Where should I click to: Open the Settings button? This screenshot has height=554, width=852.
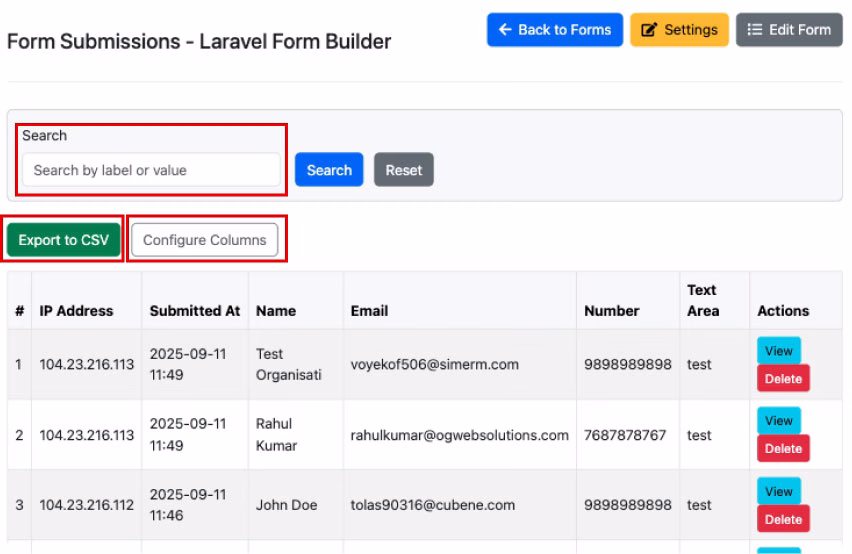679,30
